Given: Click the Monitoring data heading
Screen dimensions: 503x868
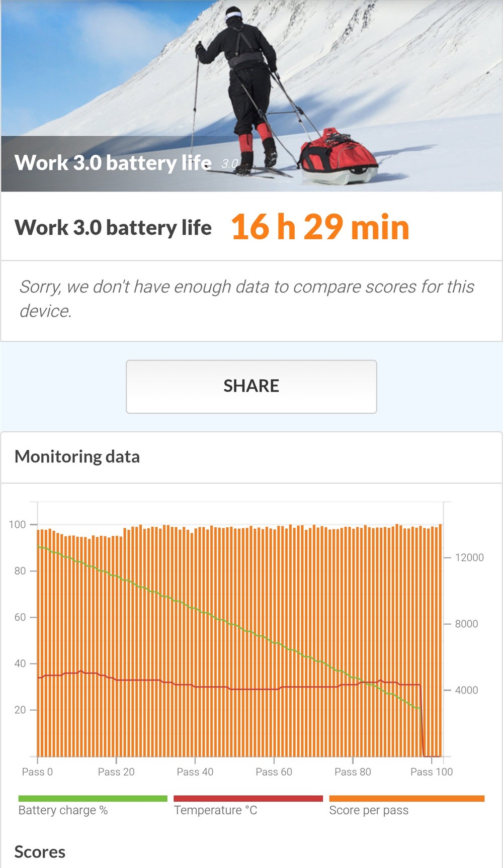Looking at the screenshot, I should coord(77,456).
